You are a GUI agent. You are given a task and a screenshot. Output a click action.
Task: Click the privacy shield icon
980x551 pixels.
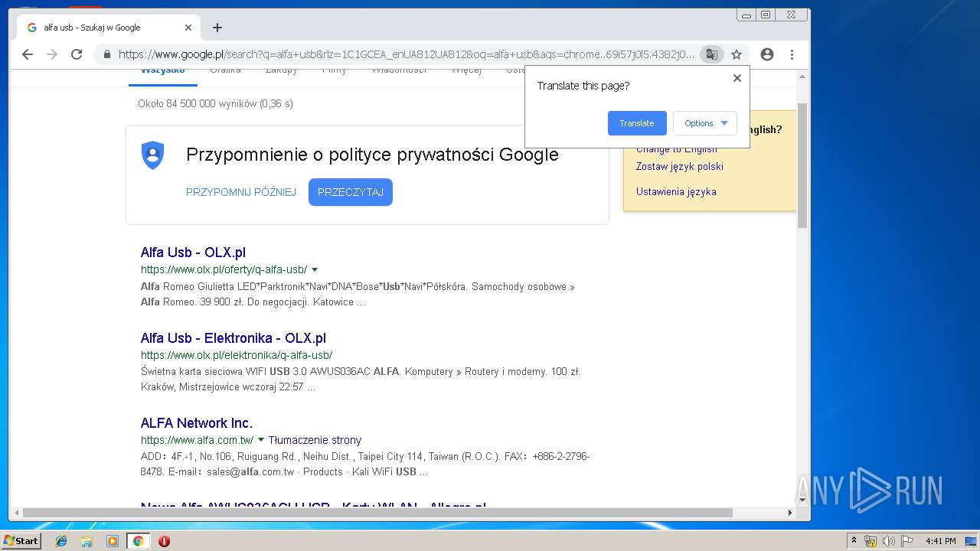pos(153,155)
